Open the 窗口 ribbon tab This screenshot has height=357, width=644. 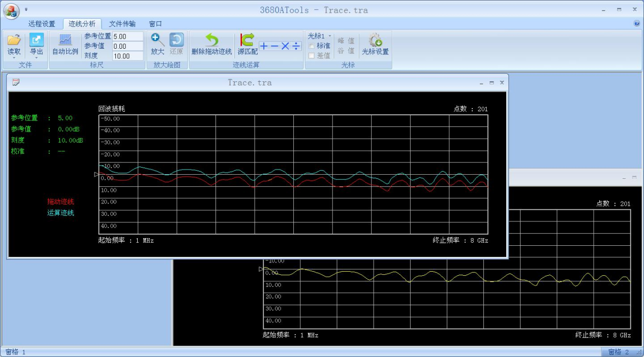coord(155,24)
